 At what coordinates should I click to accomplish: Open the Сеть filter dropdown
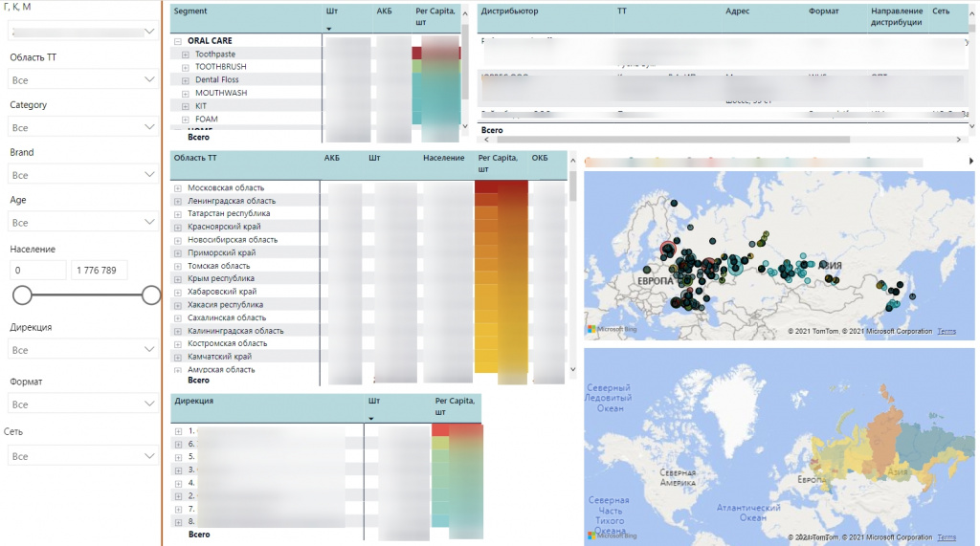click(x=82, y=457)
